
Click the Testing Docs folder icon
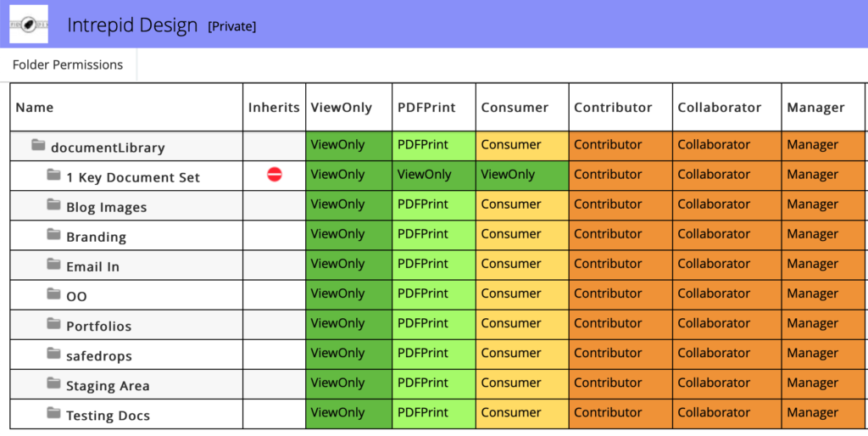coord(54,413)
